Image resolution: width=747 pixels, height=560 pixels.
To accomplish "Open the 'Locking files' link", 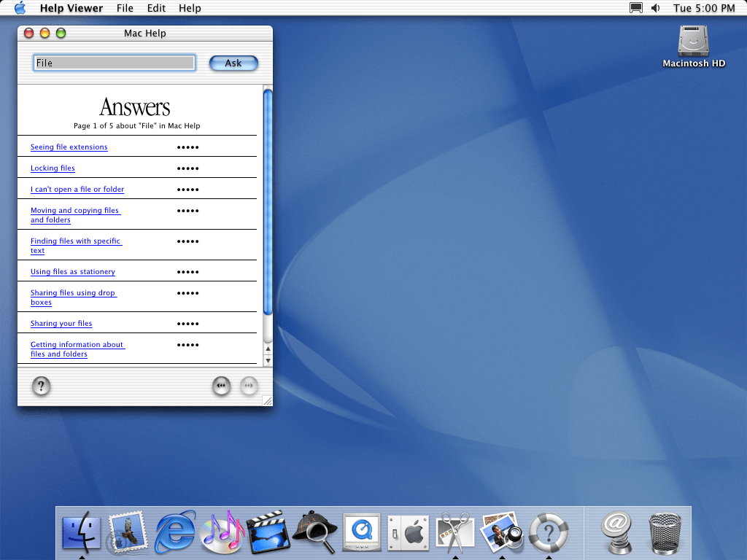I will 53,168.
